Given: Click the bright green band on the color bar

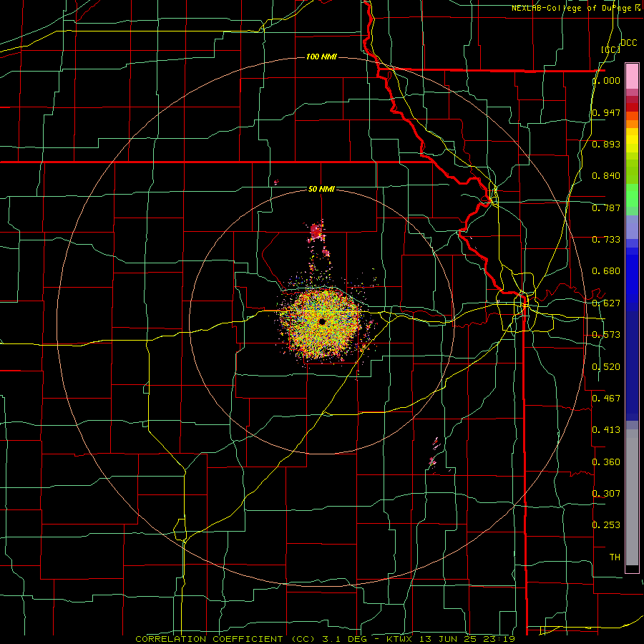Looking at the screenshot, I should [x=632, y=195].
